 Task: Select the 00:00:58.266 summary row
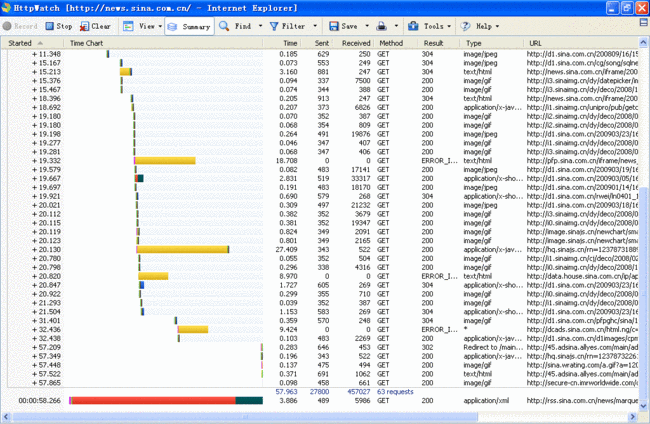click(x=323, y=401)
